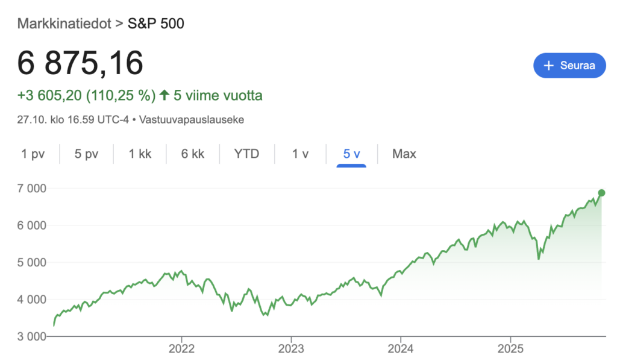
Task: Switch to the 1 pv time range
Action: pyautogui.click(x=33, y=154)
